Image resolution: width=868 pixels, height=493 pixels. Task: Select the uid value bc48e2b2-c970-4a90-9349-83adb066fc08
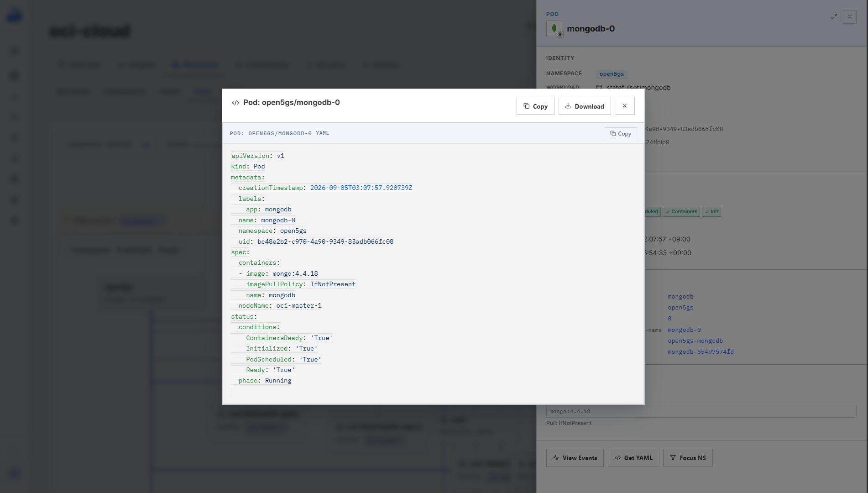click(x=325, y=241)
